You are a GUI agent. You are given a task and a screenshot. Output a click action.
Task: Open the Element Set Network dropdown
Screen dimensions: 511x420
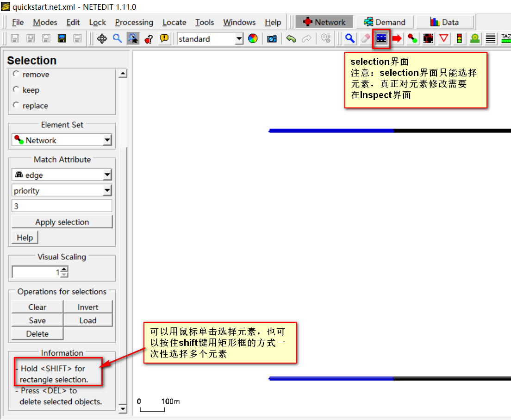(62, 140)
